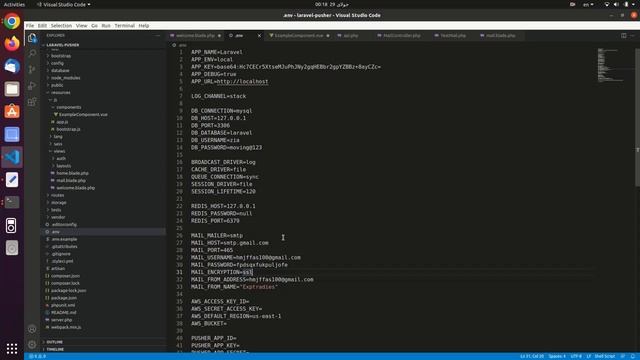
Task: Launch Google Chrome from the dock
Action: click(x=12, y=21)
